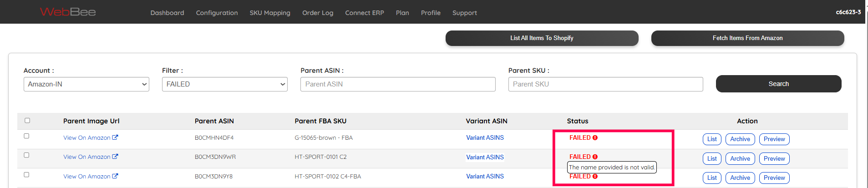
Task: Click List All Items To Shopify
Action: pyautogui.click(x=542, y=38)
